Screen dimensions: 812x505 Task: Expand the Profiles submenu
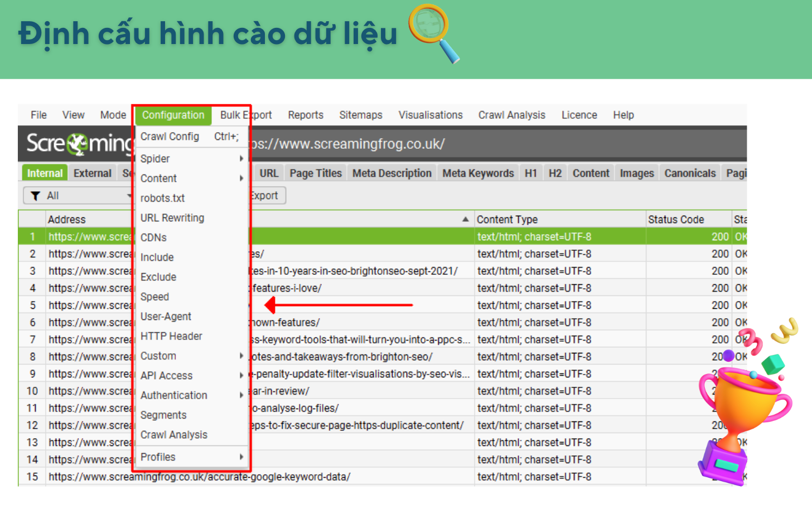pyautogui.click(x=191, y=457)
